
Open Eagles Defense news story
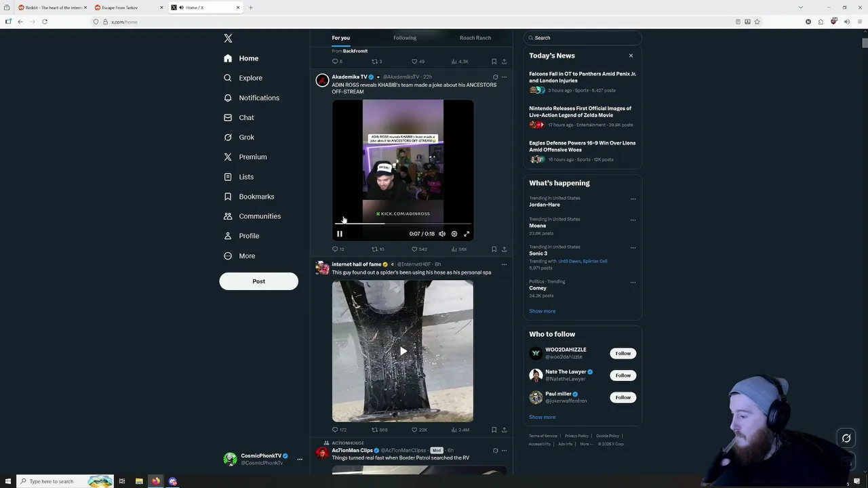583,150
